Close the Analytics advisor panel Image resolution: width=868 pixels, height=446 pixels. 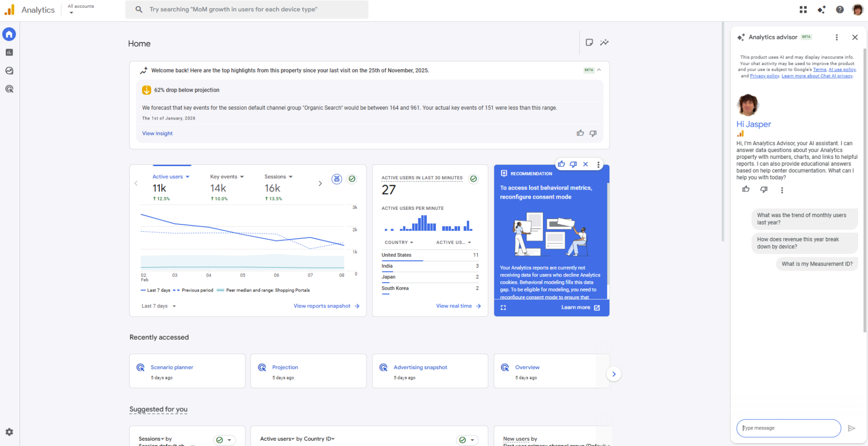[x=855, y=37]
